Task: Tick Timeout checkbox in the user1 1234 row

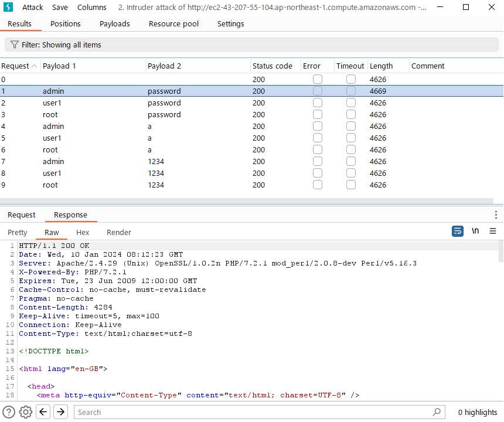Action: pyautogui.click(x=351, y=173)
